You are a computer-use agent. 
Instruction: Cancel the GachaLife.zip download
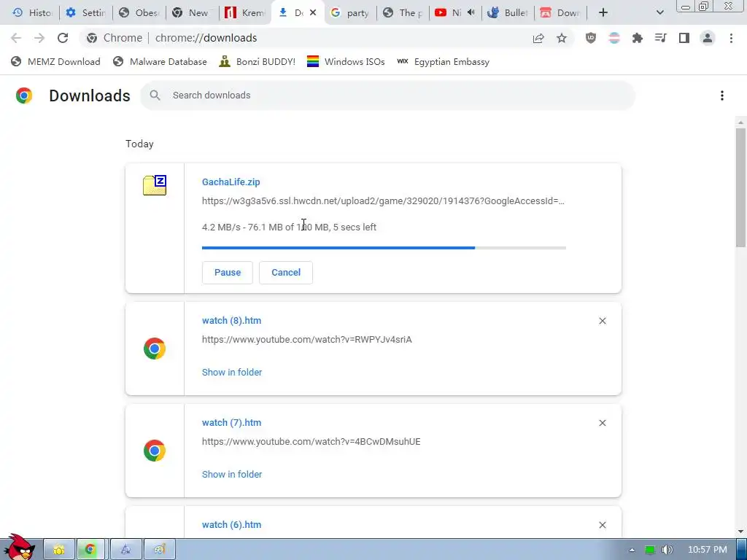(x=286, y=273)
